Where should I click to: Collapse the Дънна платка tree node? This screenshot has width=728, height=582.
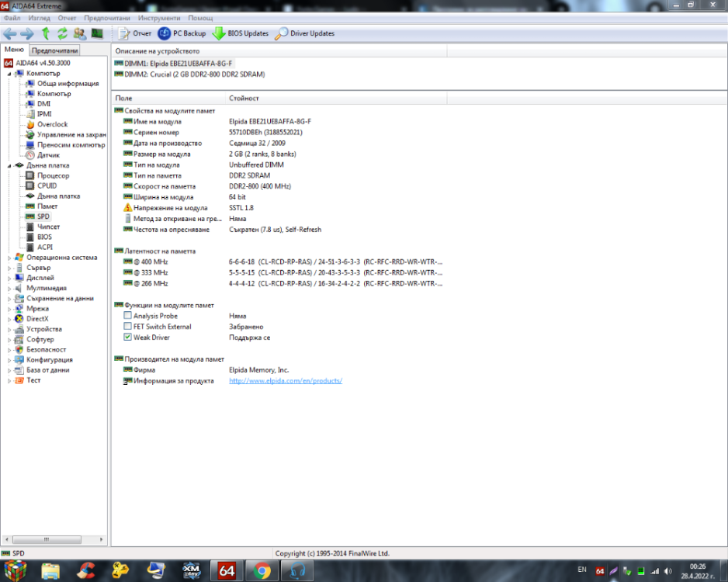[x=9, y=165]
